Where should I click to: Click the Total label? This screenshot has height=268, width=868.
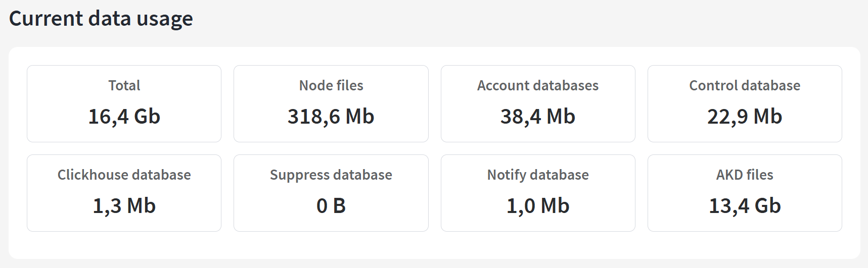click(x=124, y=85)
